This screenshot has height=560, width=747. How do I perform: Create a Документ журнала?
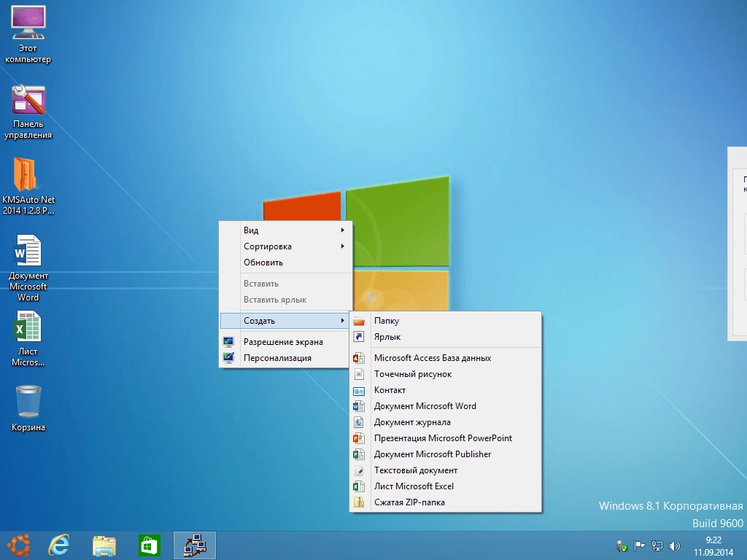446,422
